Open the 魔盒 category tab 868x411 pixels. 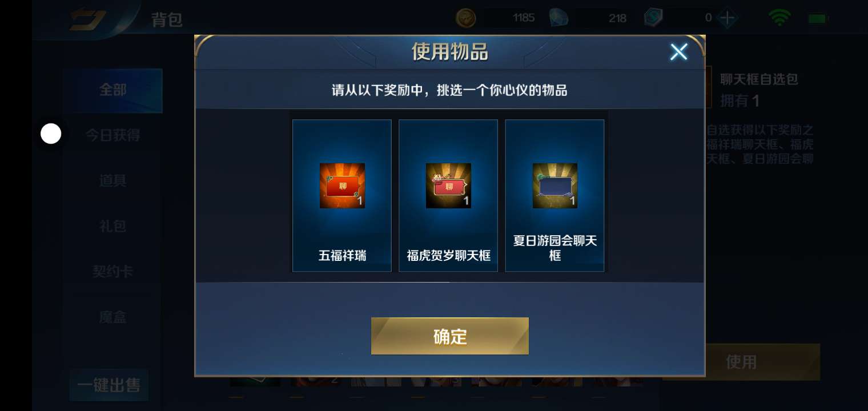(x=113, y=317)
